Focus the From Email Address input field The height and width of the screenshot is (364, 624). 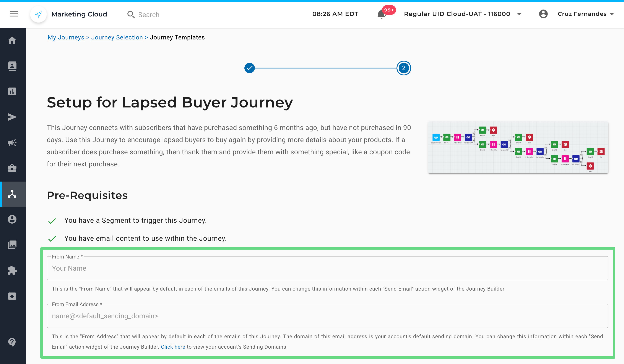click(x=327, y=316)
